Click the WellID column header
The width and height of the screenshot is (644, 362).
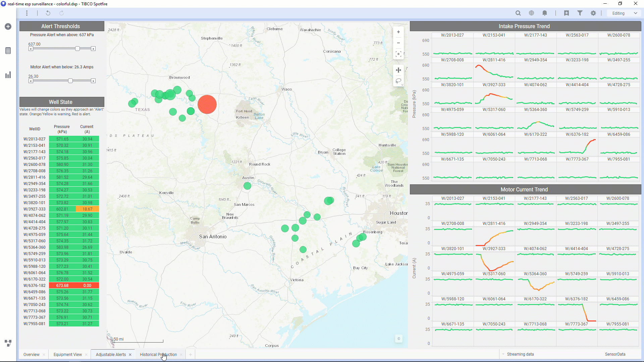tap(35, 129)
